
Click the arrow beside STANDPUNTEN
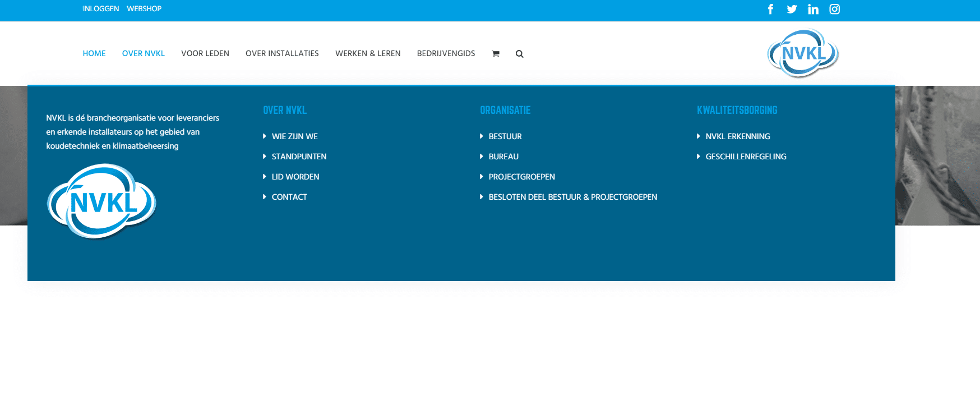[x=265, y=157]
